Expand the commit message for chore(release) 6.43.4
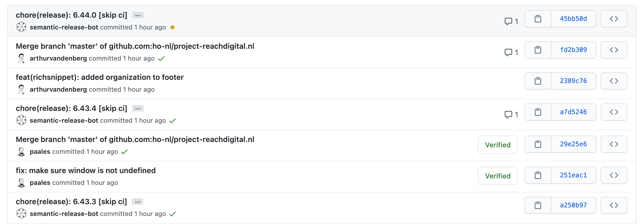The height and width of the screenshot is (224, 644). [138, 108]
